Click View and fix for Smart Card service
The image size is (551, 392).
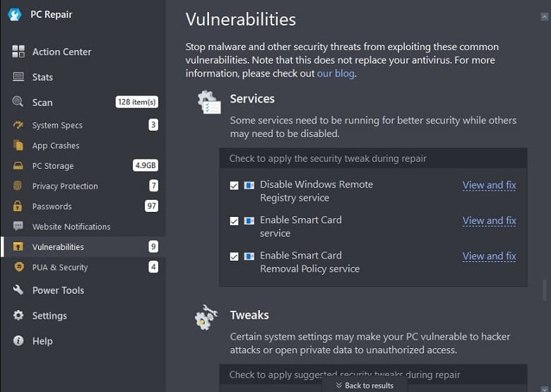(489, 220)
